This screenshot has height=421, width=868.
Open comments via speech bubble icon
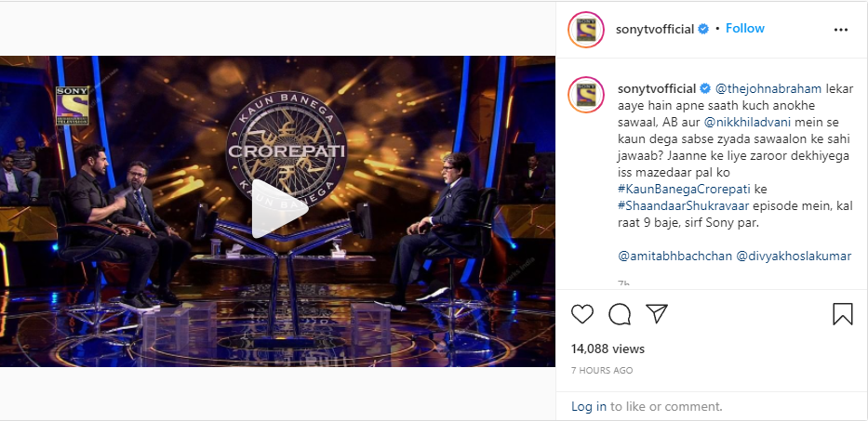tap(620, 314)
